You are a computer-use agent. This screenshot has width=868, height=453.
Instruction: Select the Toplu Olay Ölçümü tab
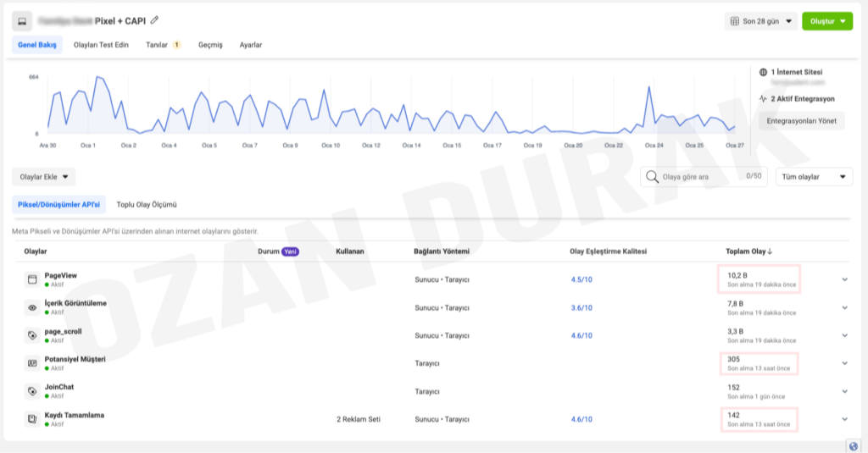(147, 205)
